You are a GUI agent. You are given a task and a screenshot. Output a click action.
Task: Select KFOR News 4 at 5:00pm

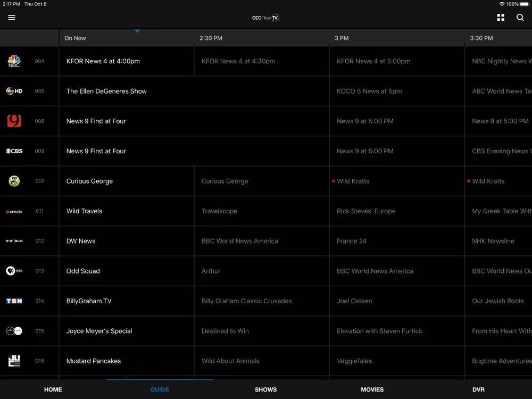pos(397,61)
